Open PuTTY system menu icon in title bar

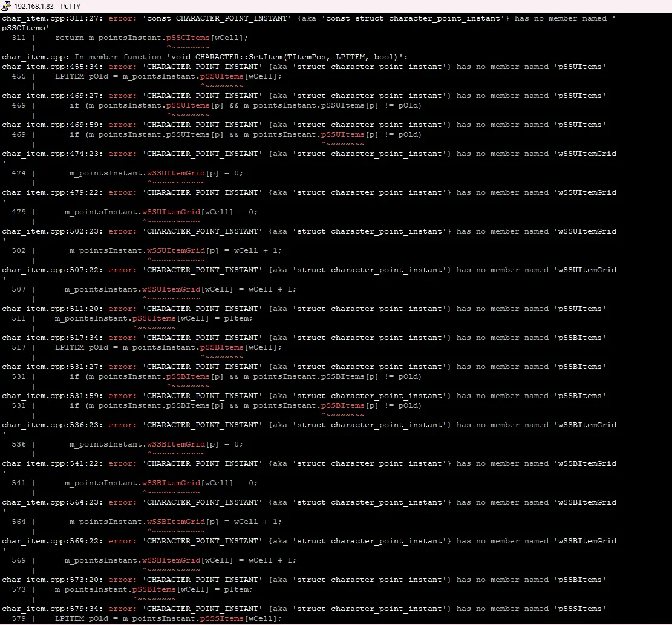[x=6, y=5]
